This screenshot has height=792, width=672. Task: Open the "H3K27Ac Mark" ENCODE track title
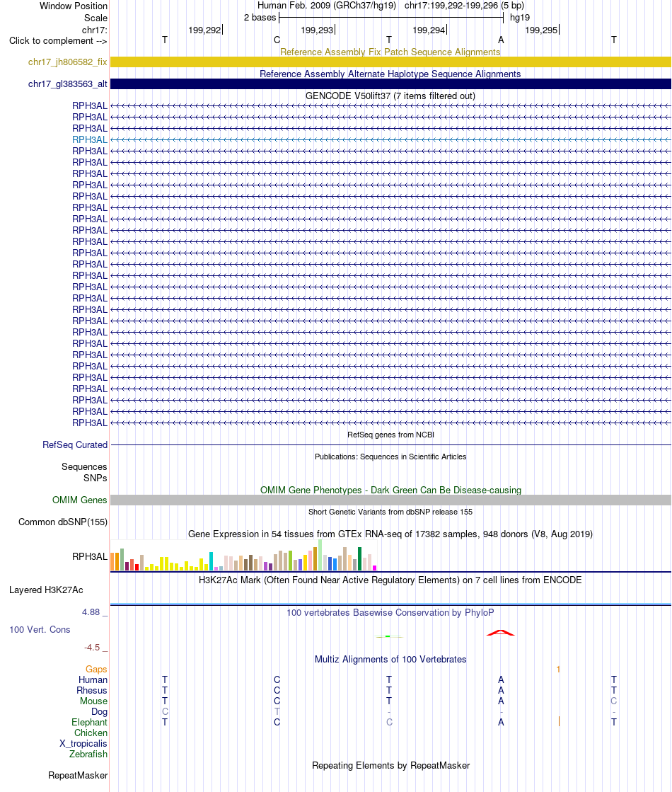[x=390, y=580]
